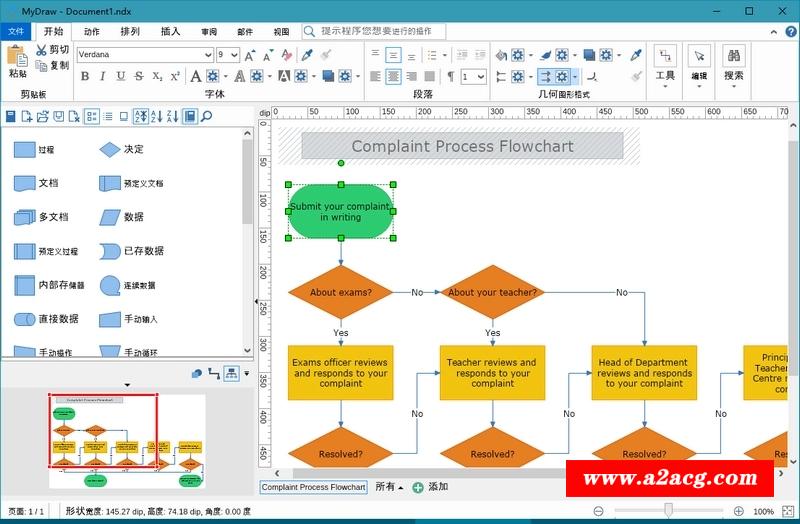Select the Complaint Process Flowchart page tab

pos(313,487)
